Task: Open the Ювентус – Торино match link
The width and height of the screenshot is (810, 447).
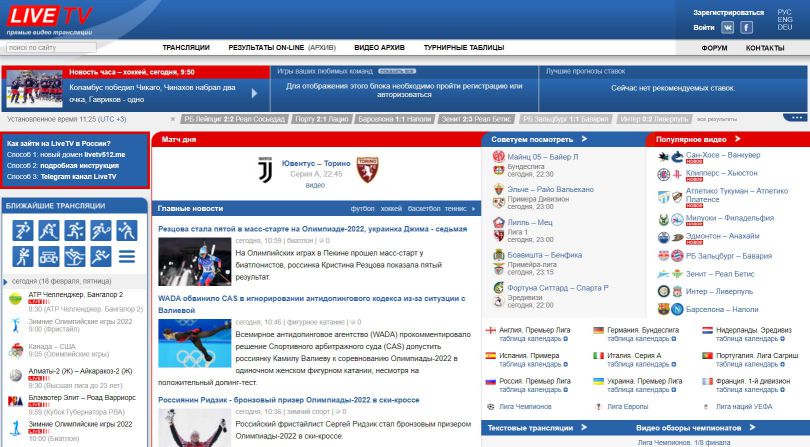Action: click(x=316, y=163)
